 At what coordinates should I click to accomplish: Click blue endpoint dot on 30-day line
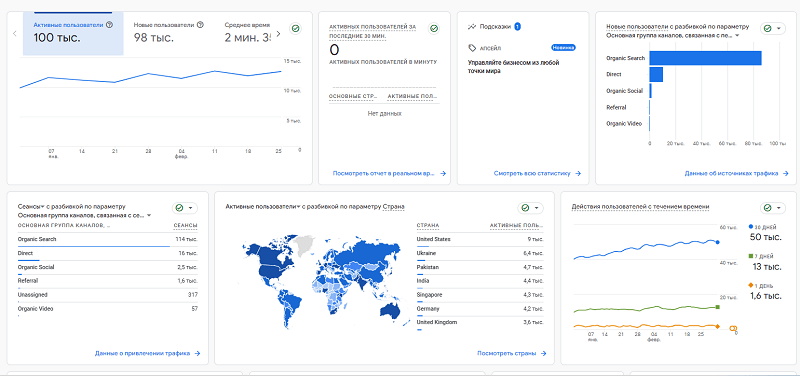tap(717, 242)
